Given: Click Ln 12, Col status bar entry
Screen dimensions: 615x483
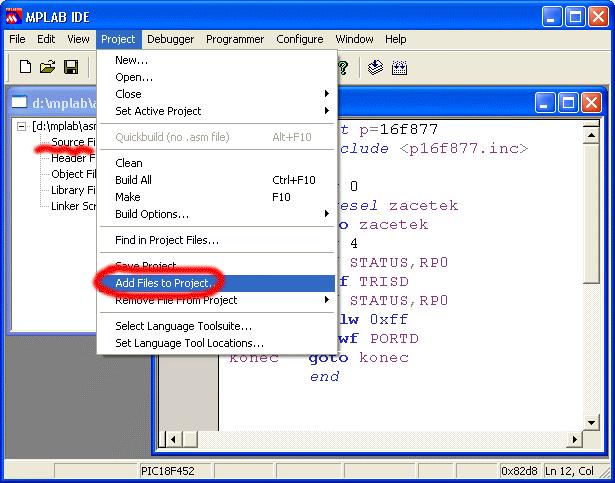Looking at the screenshot, I should 569,471.
